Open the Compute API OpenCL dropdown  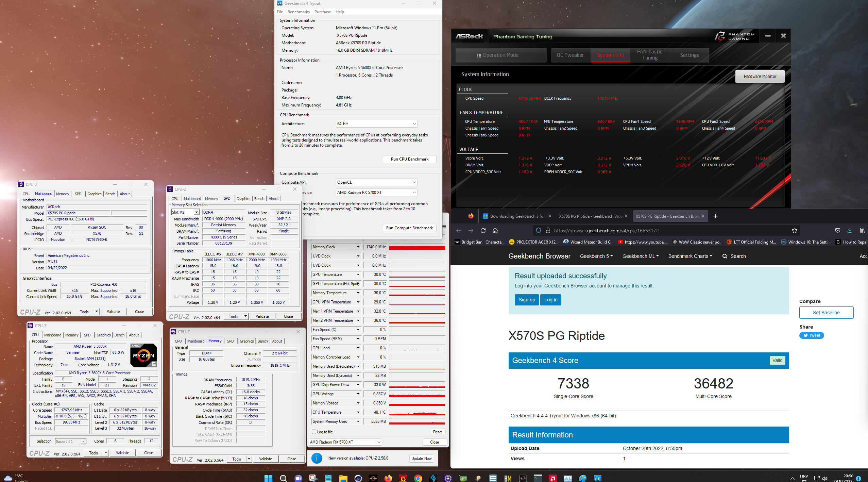[376, 182]
